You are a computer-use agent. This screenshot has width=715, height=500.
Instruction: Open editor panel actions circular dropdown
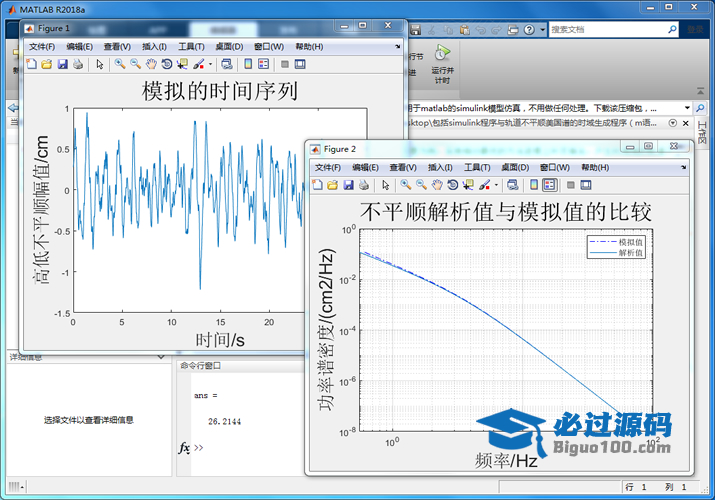[673, 123]
